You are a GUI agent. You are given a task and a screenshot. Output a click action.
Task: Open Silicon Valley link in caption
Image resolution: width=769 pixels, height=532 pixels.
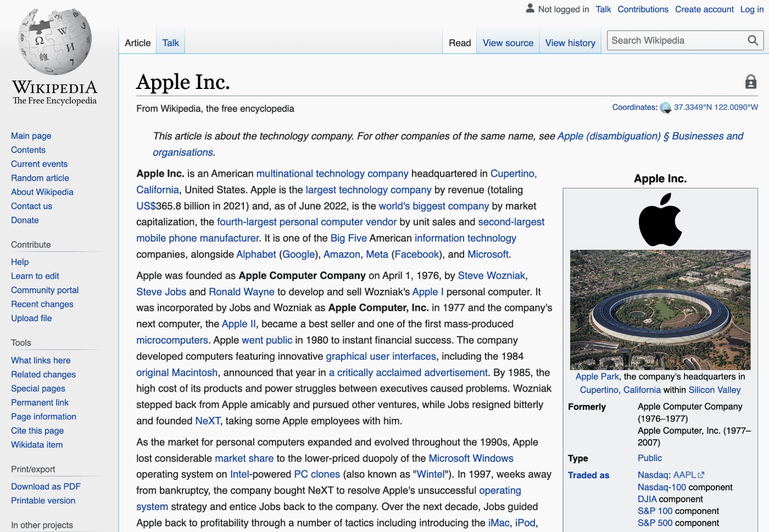(715, 390)
